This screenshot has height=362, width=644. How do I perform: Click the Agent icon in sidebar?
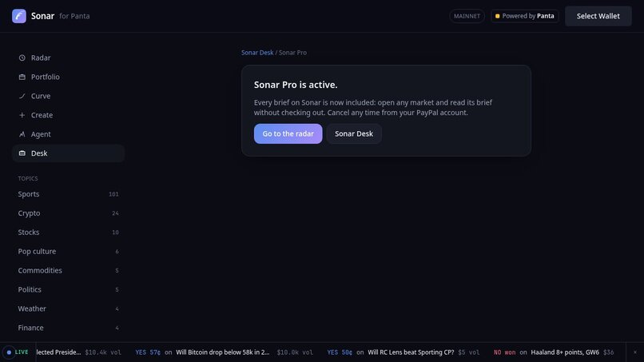click(x=22, y=134)
